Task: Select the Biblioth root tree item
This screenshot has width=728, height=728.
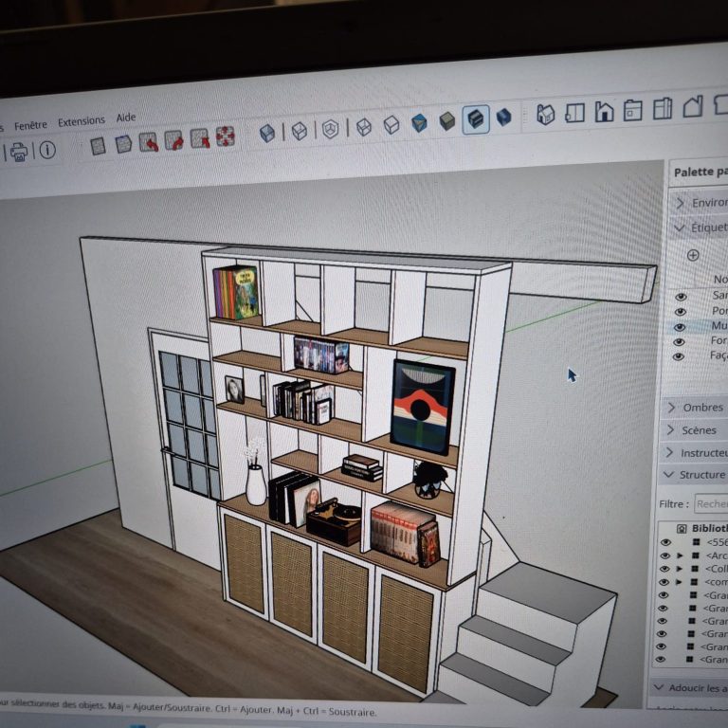Action: coord(709,528)
